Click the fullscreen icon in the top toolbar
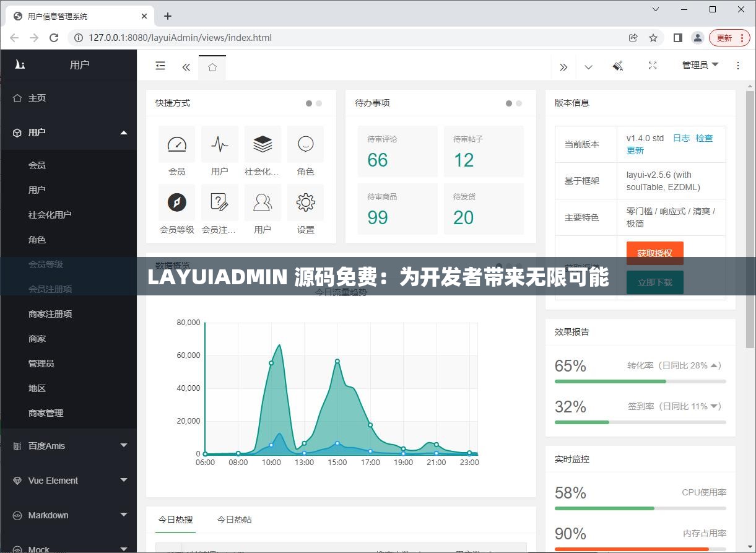 [652, 66]
